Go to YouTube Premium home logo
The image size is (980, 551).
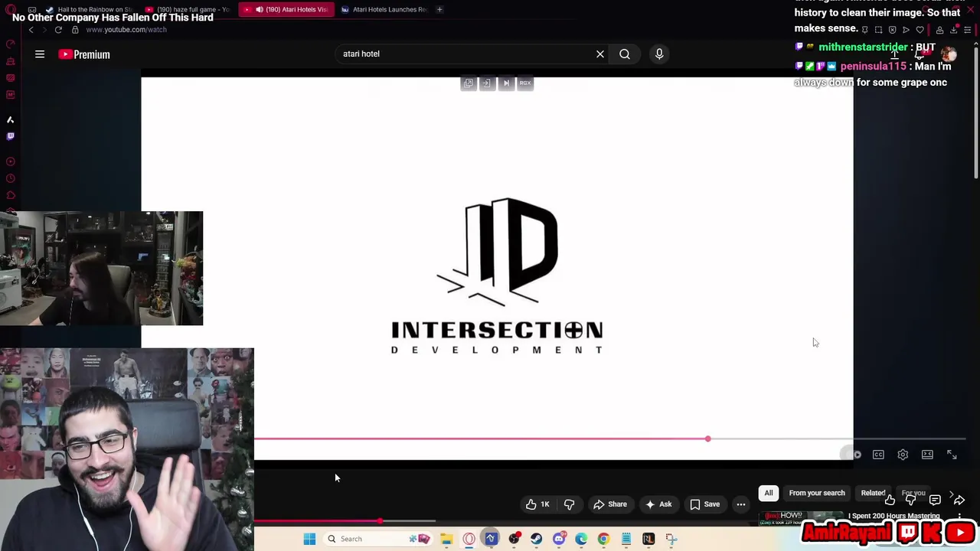[x=84, y=54]
